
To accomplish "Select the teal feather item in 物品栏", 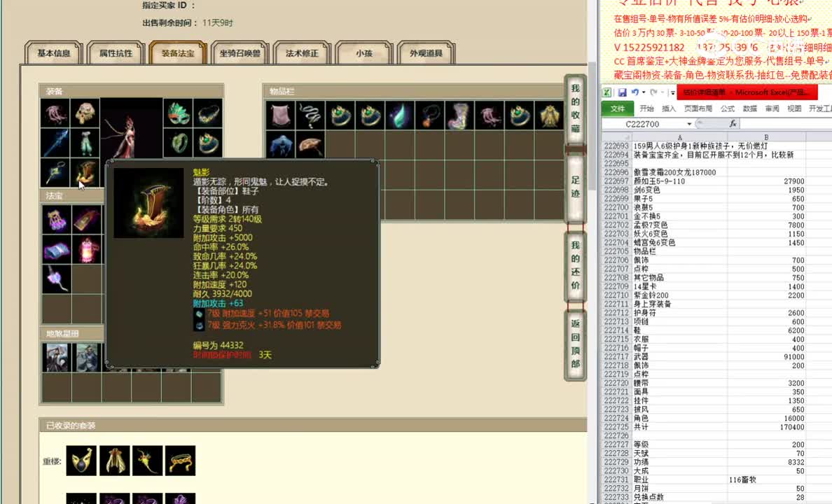I will pos(400,115).
